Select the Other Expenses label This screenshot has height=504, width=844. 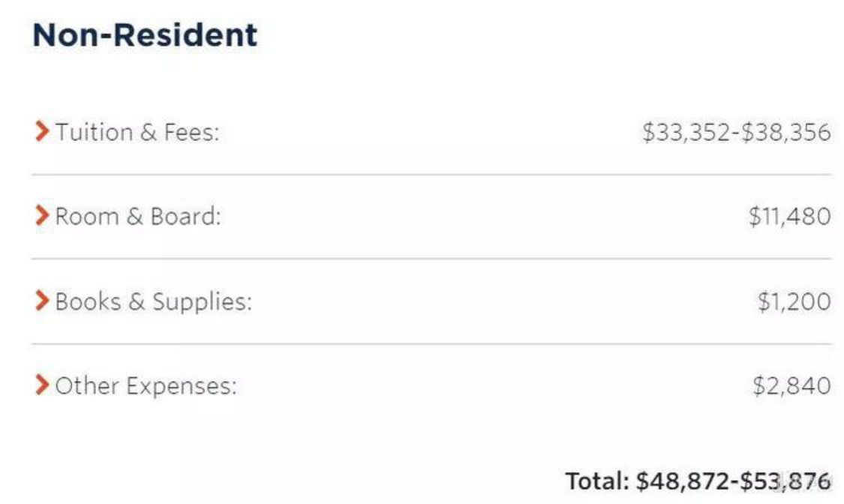(x=146, y=387)
